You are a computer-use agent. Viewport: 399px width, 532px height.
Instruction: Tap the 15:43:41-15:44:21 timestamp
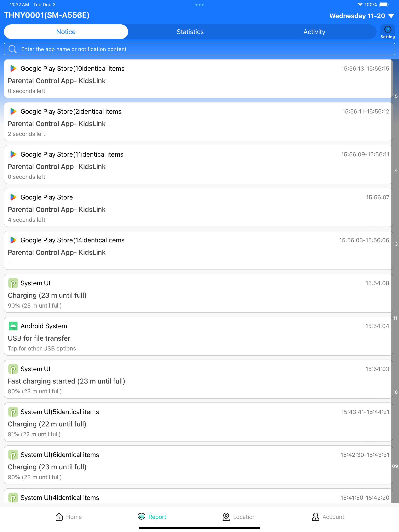(x=365, y=412)
